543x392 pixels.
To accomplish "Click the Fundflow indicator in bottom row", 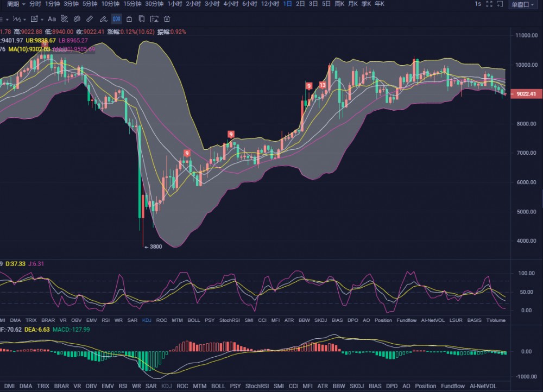I will click(453, 386).
